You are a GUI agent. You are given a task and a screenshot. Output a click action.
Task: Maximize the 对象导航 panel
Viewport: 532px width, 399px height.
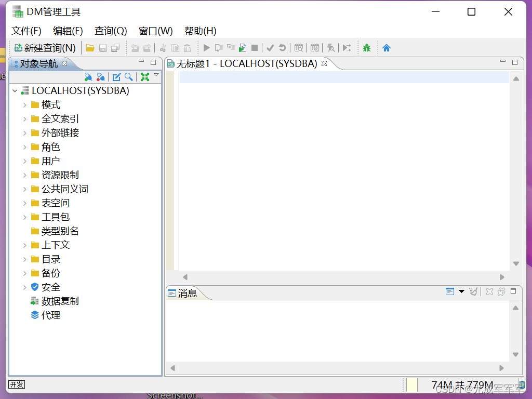(153, 62)
